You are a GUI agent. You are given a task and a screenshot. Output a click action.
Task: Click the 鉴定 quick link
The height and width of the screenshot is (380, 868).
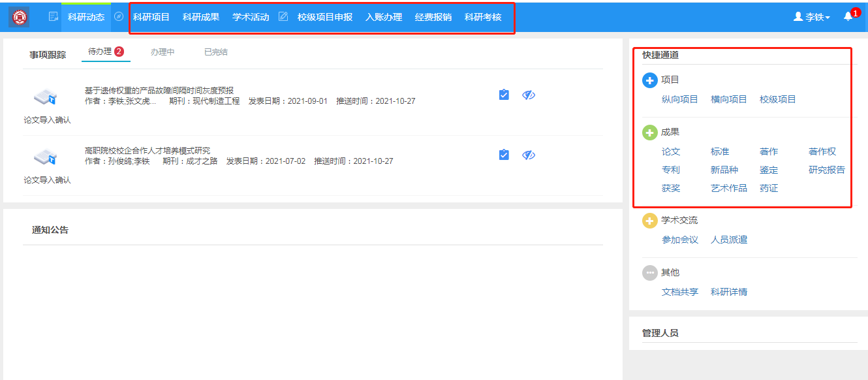(x=769, y=170)
